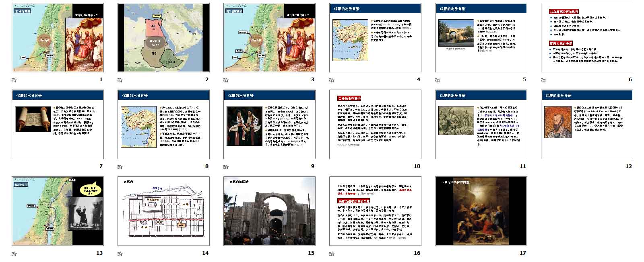644x262 pixels.
Task: Pick slide 10 text-only slide with red title
Action: pyautogui.click(x=375, y=125)
